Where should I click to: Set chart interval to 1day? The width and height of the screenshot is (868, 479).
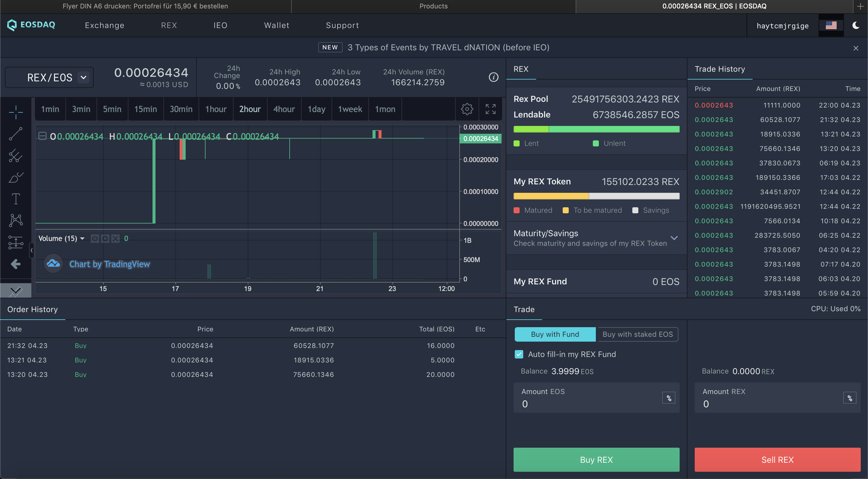[316, 109]
